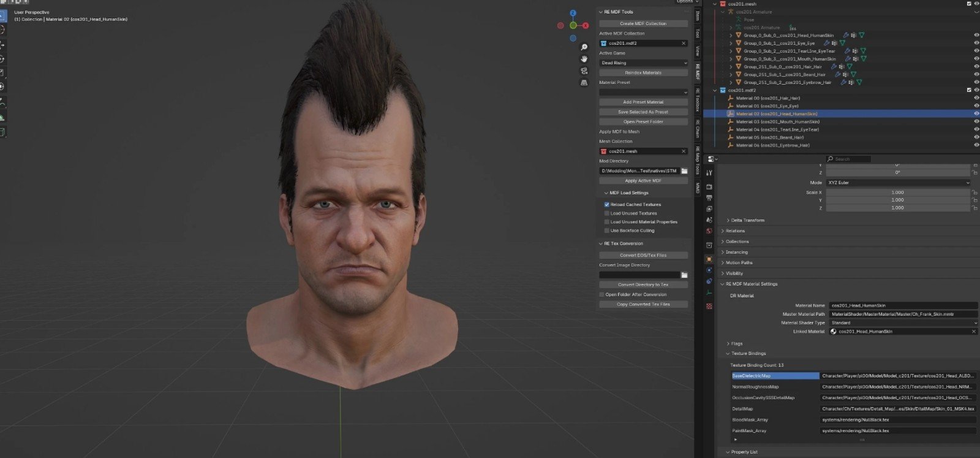This screenshot has height=458, width=980.
Task: Expand Group_0_Sub_2 TearLine_EyeTear tree row
Action: point(731,52)
